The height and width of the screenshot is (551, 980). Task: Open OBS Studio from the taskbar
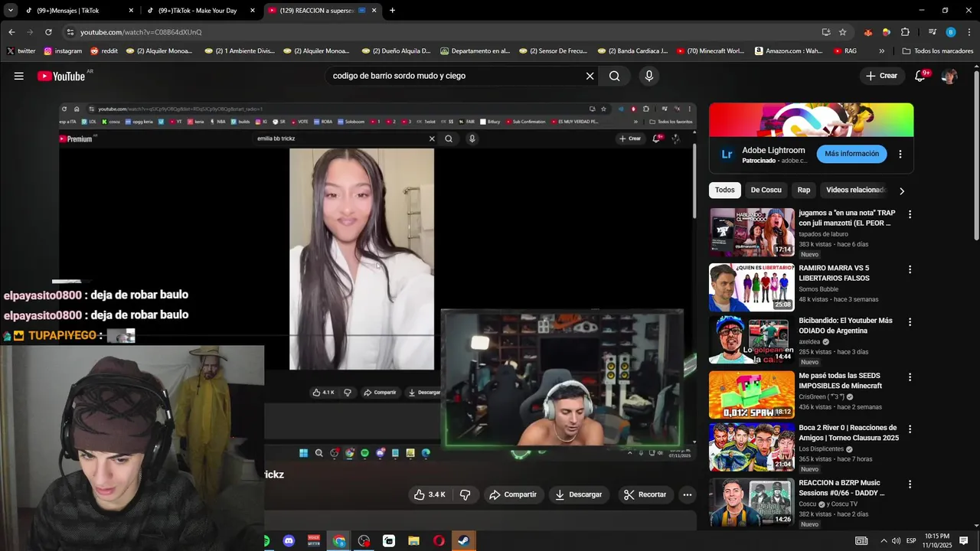pos(364,541)
